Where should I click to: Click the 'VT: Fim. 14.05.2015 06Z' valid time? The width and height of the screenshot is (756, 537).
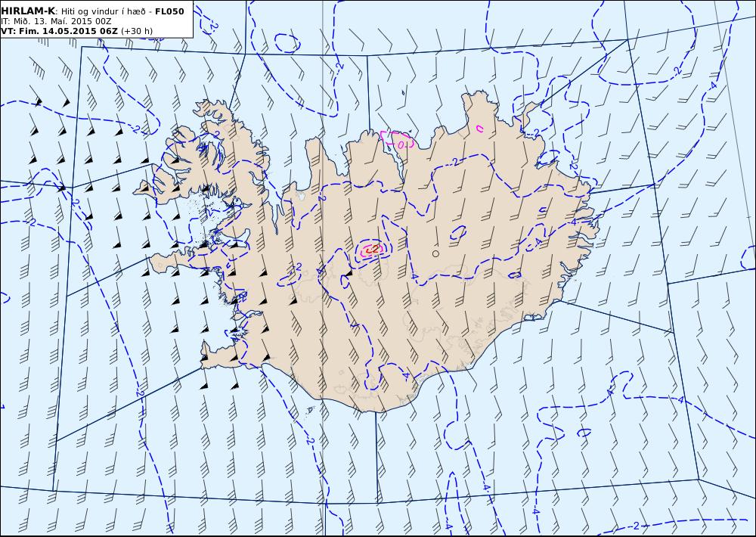click(x=59, y=31)
